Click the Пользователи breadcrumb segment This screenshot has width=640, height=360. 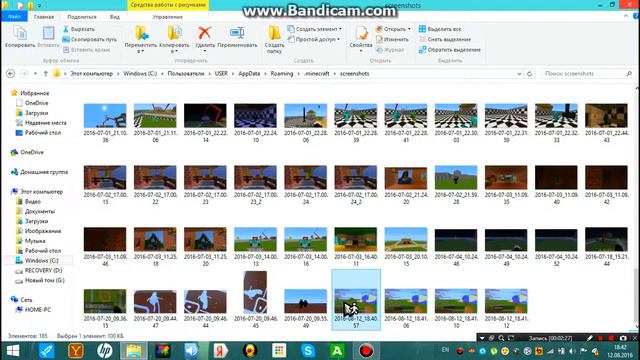click(186, 73)
